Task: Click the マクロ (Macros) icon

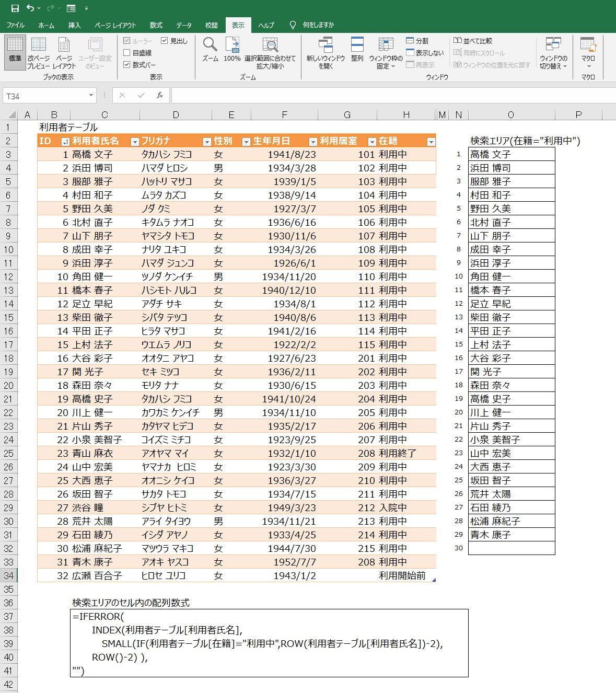Action: click(588, 52)
